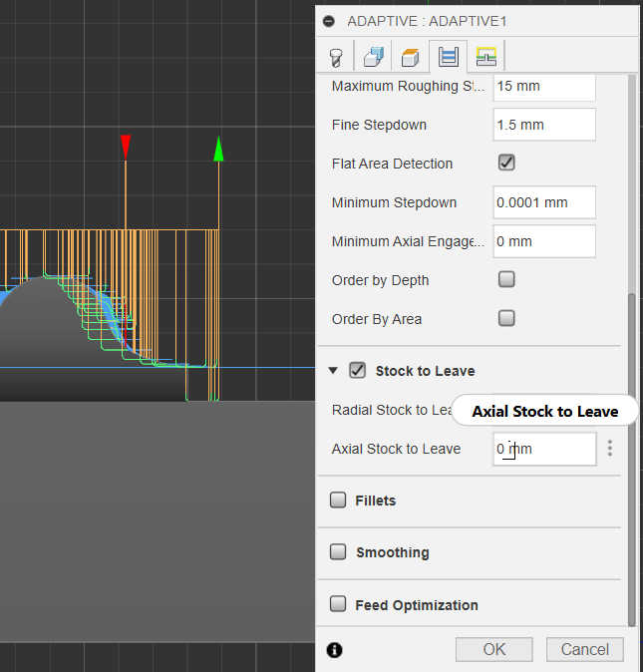Screen dimensions: 643x672
Task: Enable the Feed Optimization checkbox
Action: click(338, 604)
